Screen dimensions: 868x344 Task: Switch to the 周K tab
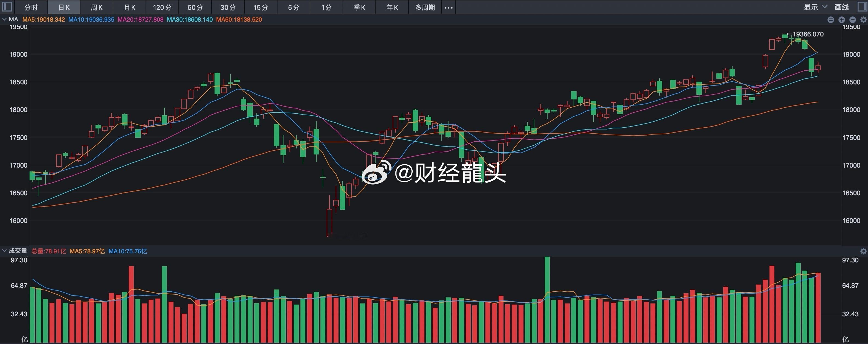coord(97,7)
